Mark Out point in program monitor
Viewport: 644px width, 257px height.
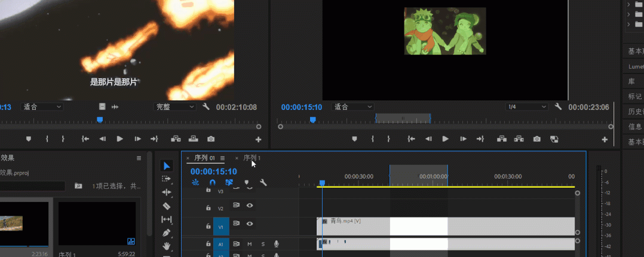click(388, 139)
